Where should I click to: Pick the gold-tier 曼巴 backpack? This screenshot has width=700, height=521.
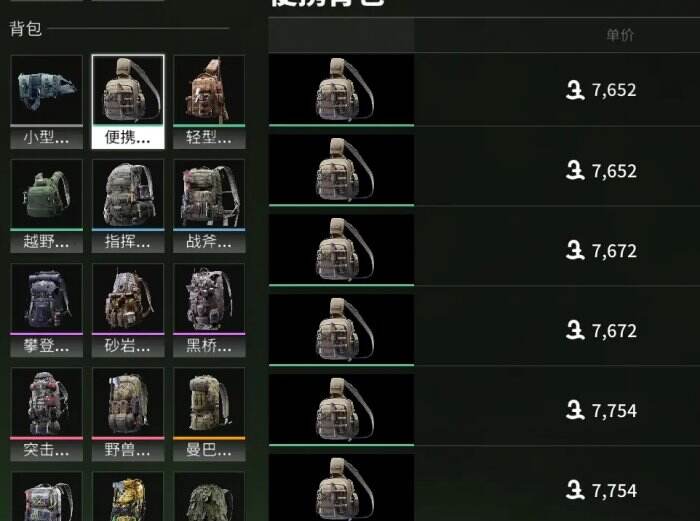click(x=209, y=414)
